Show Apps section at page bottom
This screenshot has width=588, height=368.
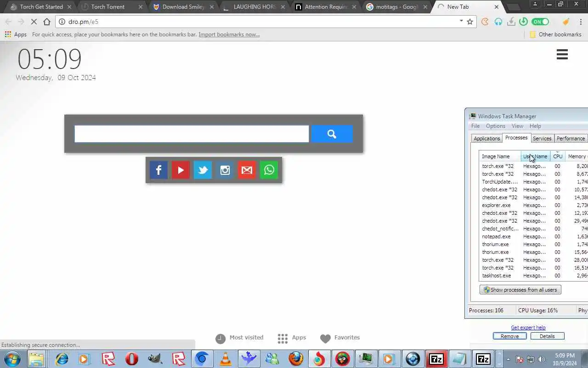[x=292, y=338]
